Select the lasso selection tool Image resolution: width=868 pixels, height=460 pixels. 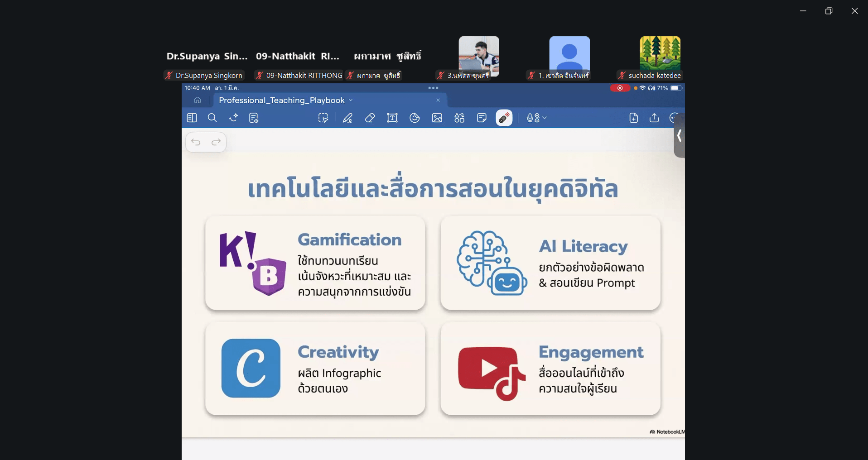coord(323,118)
